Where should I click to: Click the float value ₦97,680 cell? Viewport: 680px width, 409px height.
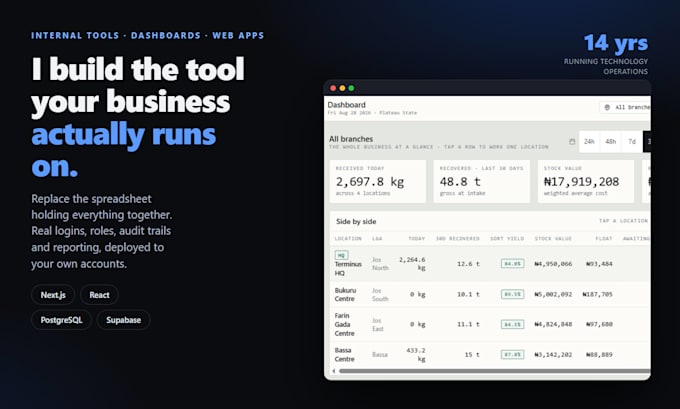click(599, 324)
